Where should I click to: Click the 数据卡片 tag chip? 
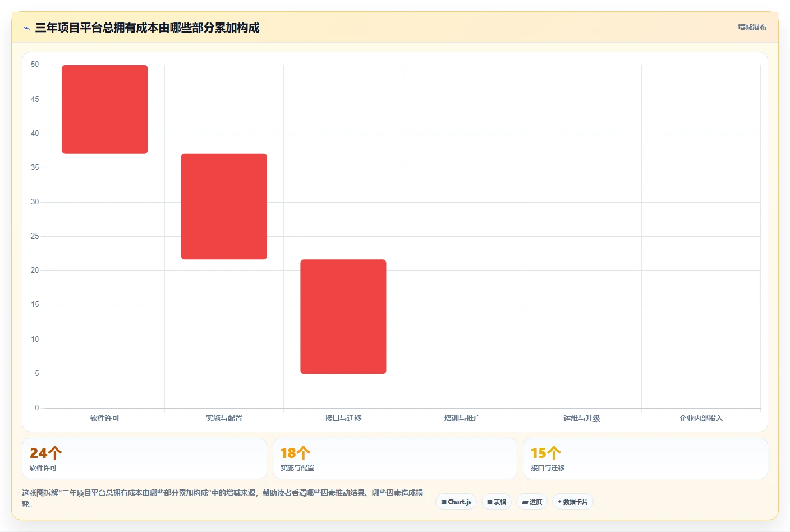point(573,502)
